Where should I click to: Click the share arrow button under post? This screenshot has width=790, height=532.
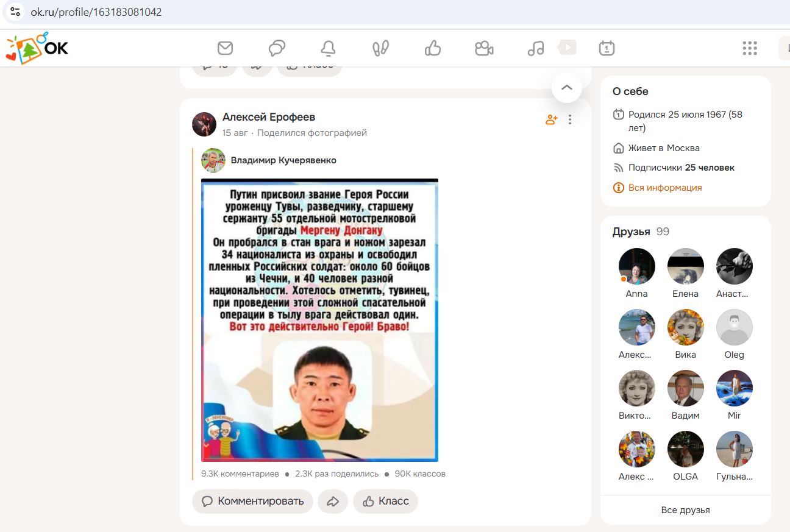(333, 501)
